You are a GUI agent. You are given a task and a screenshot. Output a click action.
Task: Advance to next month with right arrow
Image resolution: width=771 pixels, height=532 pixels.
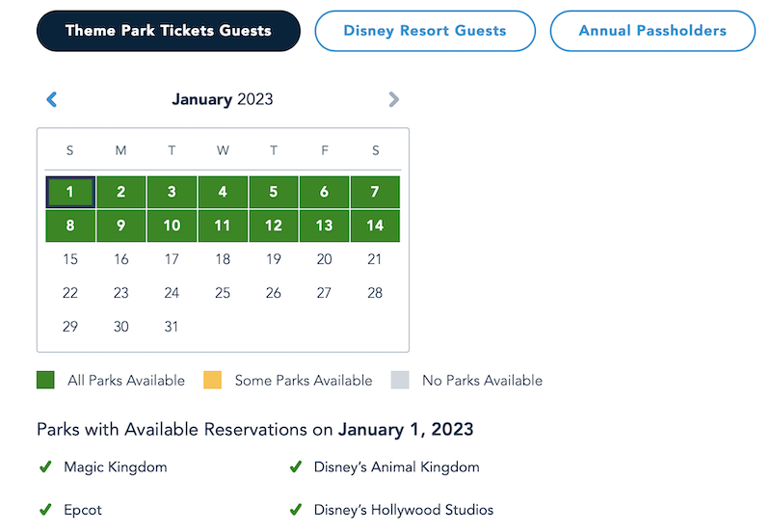[393, 99]
